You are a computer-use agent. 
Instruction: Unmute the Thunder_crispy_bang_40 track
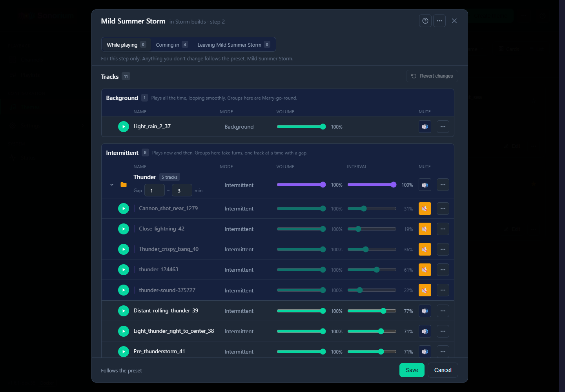[x=425, y=249]
